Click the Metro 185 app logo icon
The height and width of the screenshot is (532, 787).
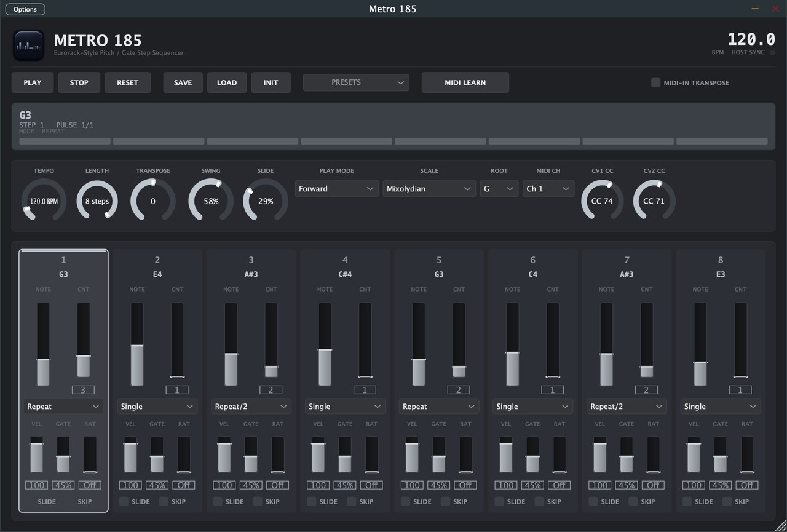[x=28, y=46]
